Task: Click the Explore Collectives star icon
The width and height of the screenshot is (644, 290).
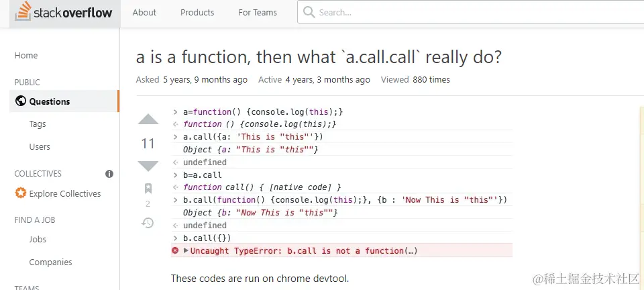Action: 21,193
